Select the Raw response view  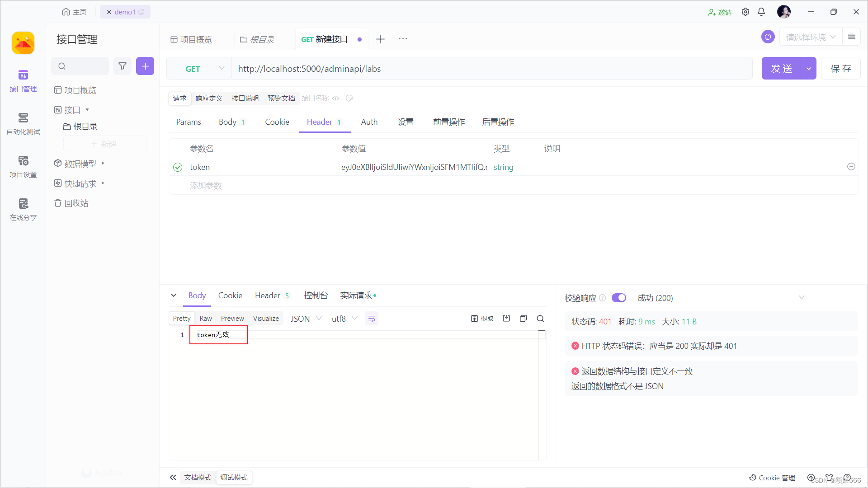pyautogui.click(x=206, y=319)
